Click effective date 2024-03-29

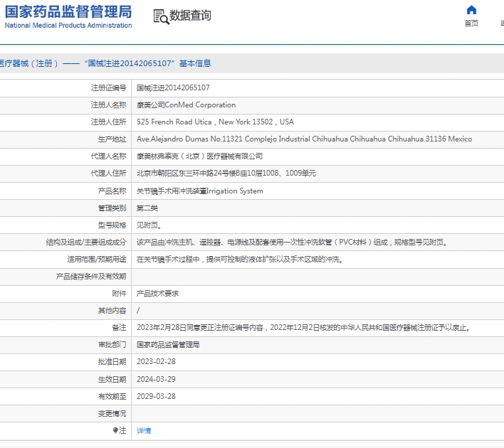pos(156,379)
